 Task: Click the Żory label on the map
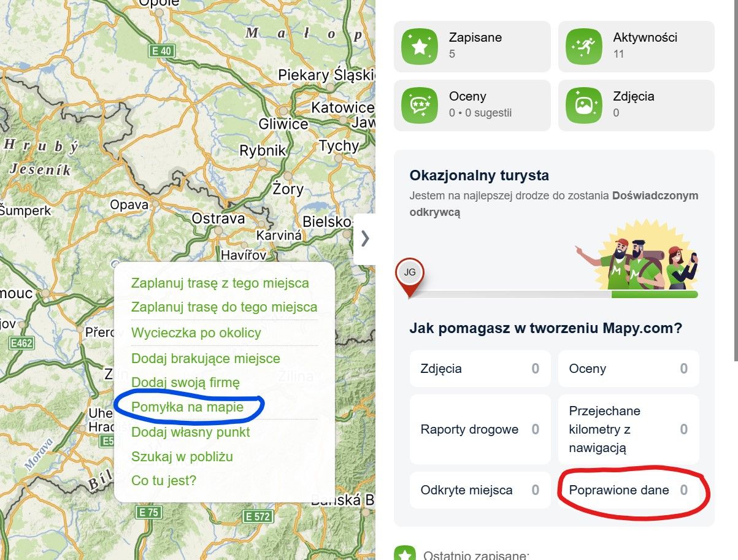[x=288, y=189]
